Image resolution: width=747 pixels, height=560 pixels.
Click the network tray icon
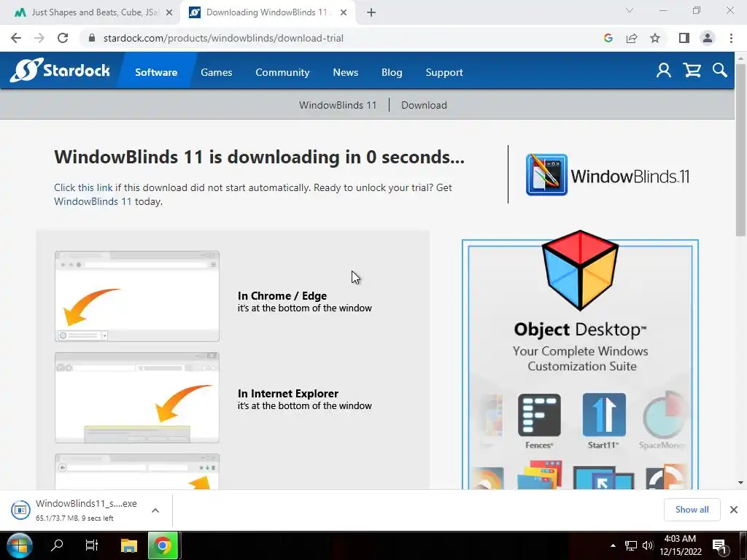click(631, 545)
